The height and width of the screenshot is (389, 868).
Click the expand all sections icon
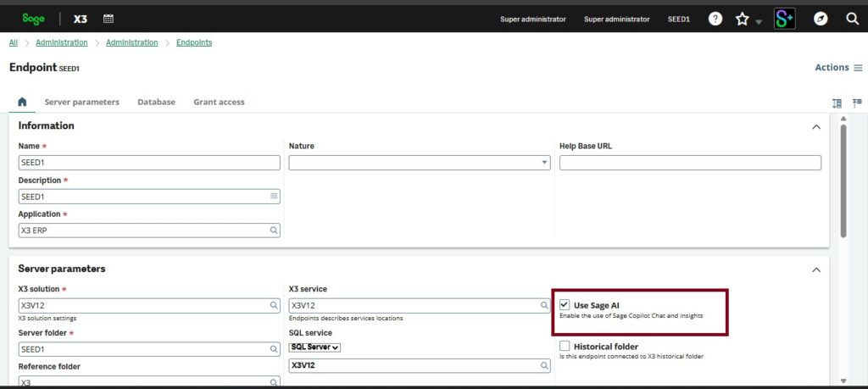pos(837,103)
